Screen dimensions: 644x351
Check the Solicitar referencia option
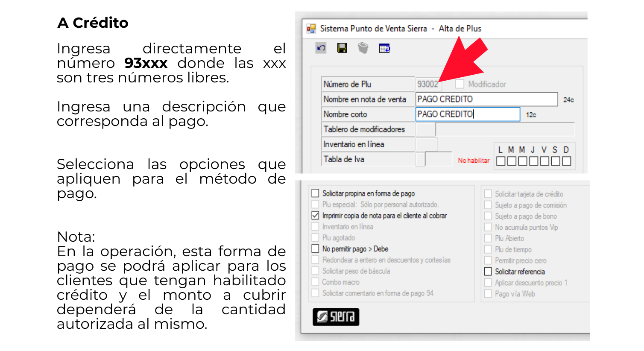pyautogui.click(x=488, y=272)
